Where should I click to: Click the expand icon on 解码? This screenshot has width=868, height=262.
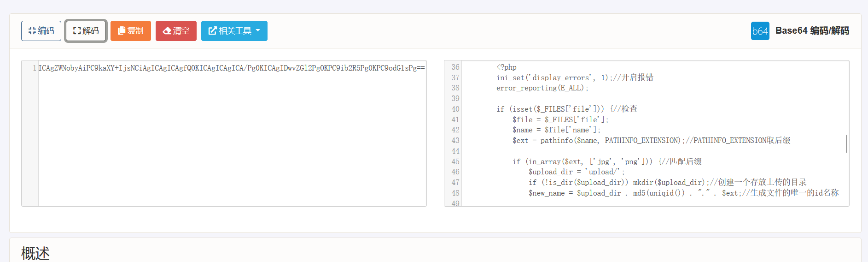click(77, 31)
